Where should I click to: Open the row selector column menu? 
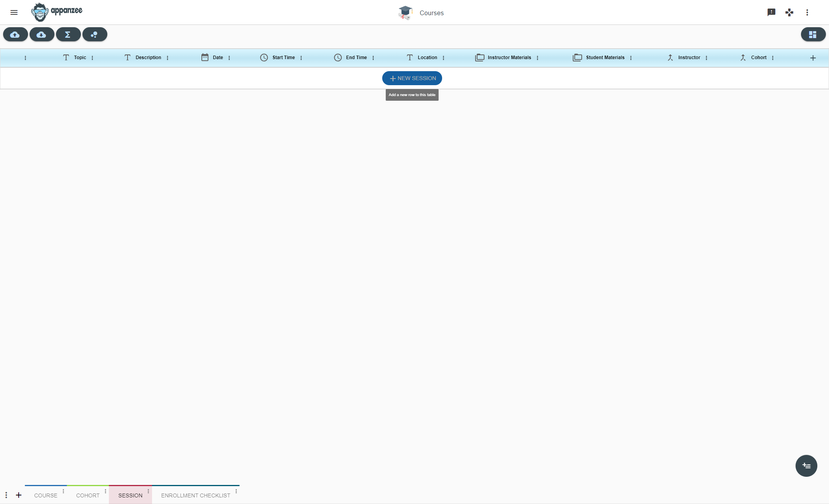point(25,58)
